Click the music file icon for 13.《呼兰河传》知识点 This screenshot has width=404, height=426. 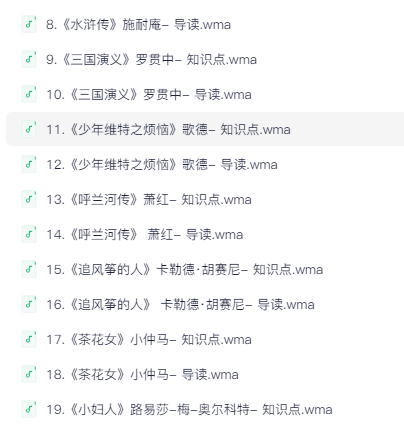pos(29,199)
